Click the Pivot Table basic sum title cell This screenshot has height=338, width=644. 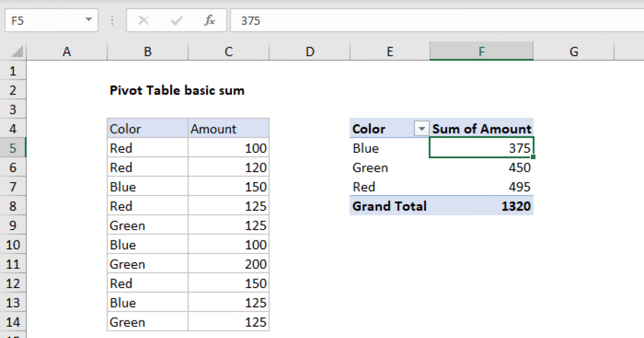[x=177, y=91]
